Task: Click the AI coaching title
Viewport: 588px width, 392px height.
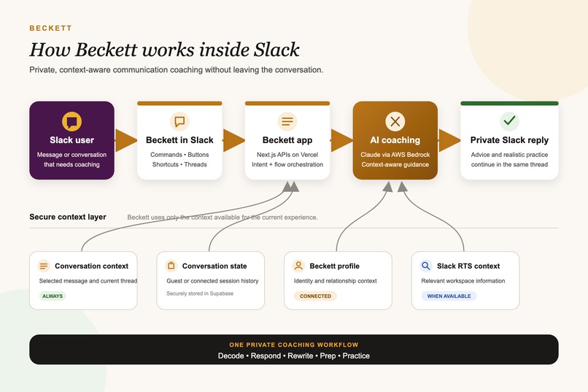Action: (395, 140)
